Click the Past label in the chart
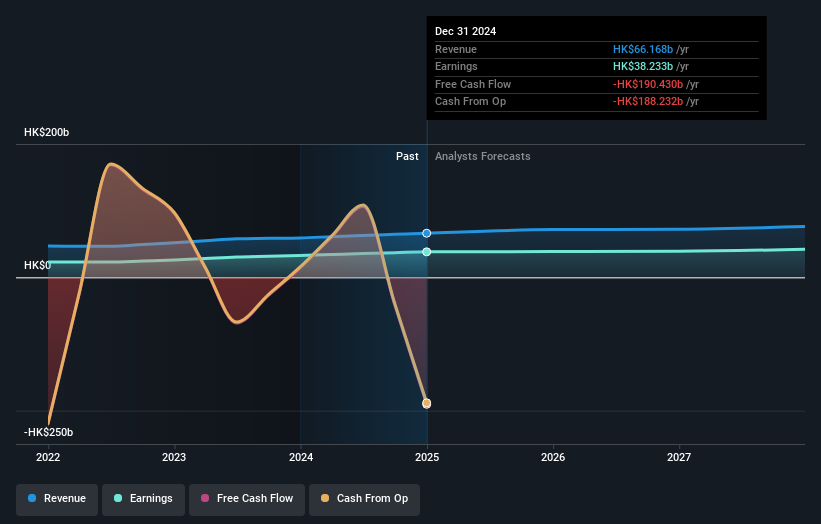 tap(407, 157)
